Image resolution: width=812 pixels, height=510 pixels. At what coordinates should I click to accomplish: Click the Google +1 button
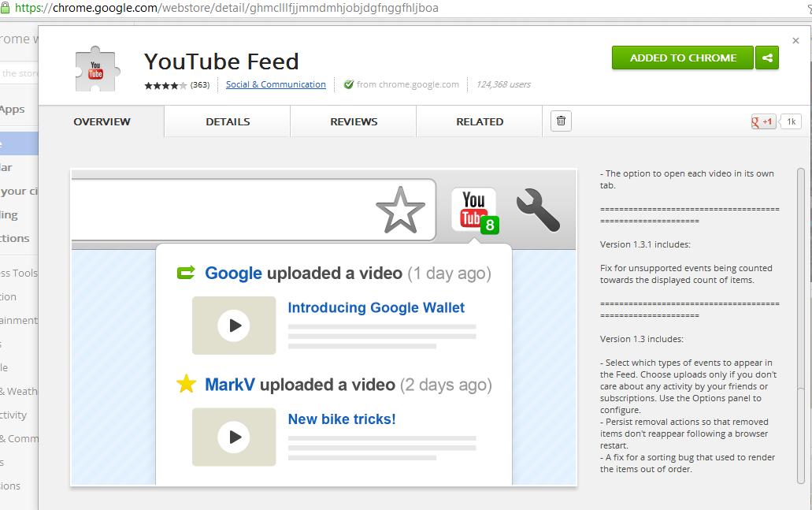pos(763,122)
